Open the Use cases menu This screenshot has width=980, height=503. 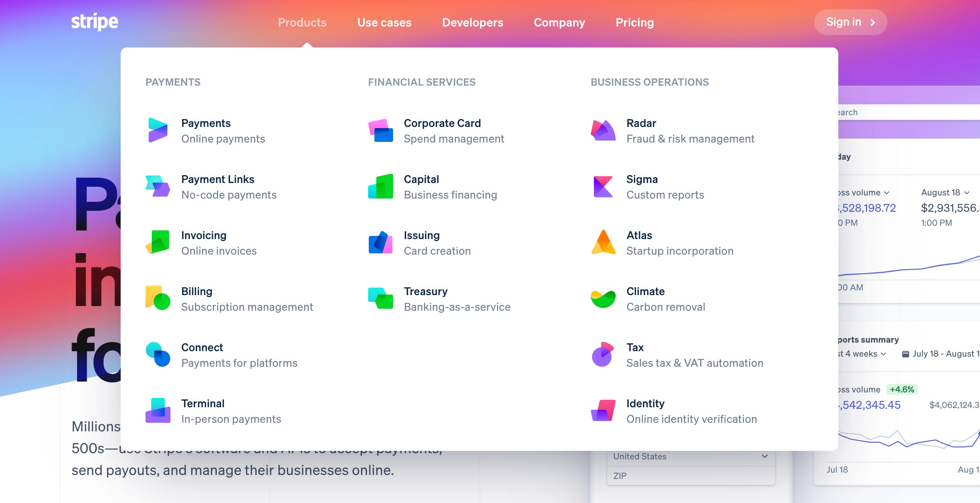[x=384, y=23]
